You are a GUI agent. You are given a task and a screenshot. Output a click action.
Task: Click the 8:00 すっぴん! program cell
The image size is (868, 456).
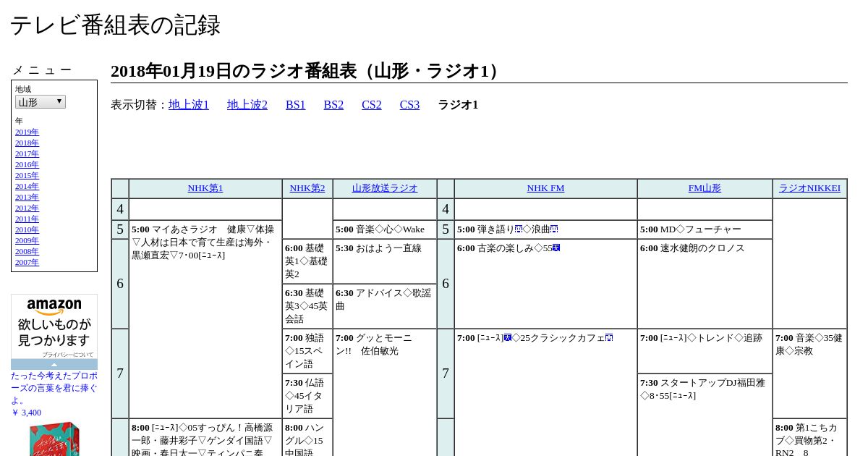tap(205, 437)
